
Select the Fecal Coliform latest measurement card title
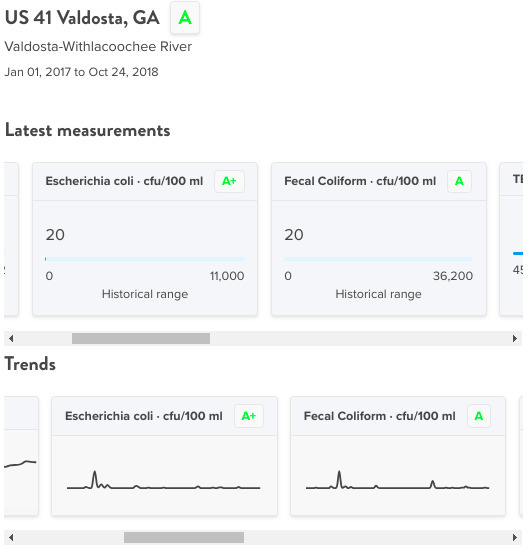pyautogui.click(x=360, y=181)
